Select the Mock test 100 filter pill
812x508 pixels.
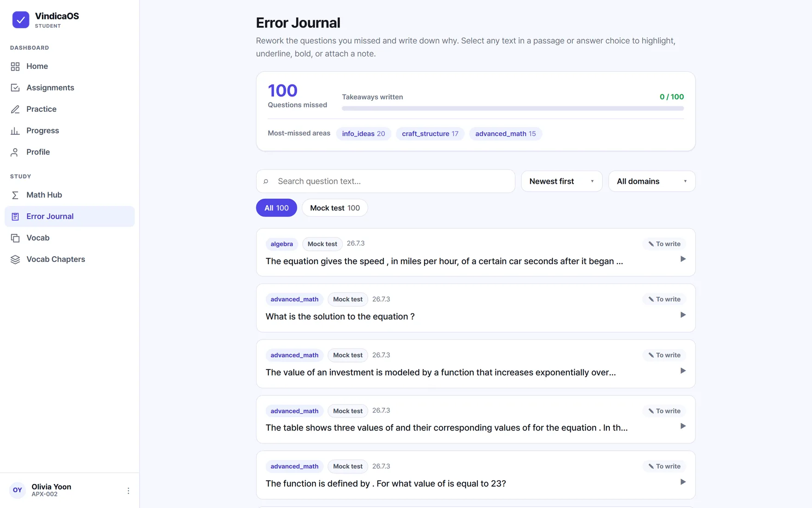click(334, 208)
